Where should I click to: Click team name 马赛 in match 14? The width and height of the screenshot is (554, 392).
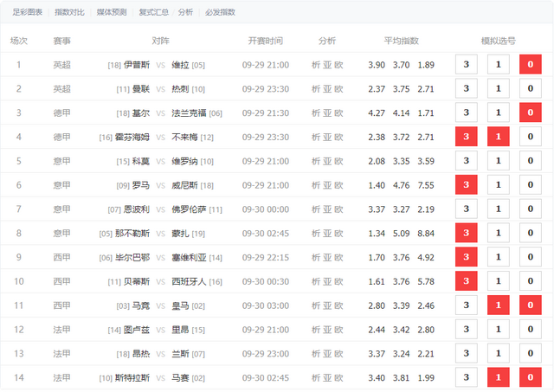[x=180, y=378]
